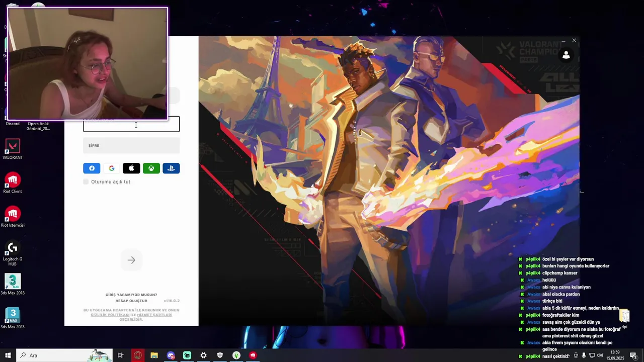Screen dimensions: 644x362
Task: Open Riot Client from the taskbar
Action: tap(253, 355)
